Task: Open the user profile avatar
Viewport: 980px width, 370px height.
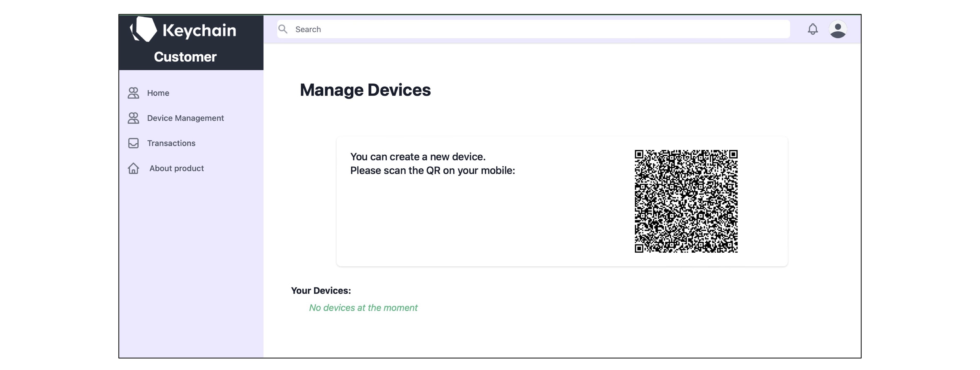Action: [838, 29]
